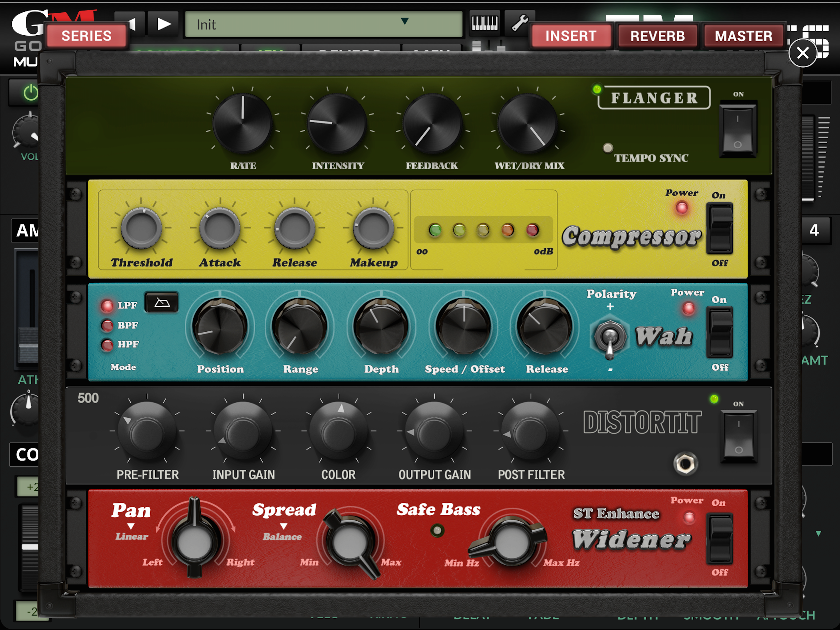The height and width of the screenshot is (630, 840).
Task: Click the Wah red Power LED
Action: 688,308
